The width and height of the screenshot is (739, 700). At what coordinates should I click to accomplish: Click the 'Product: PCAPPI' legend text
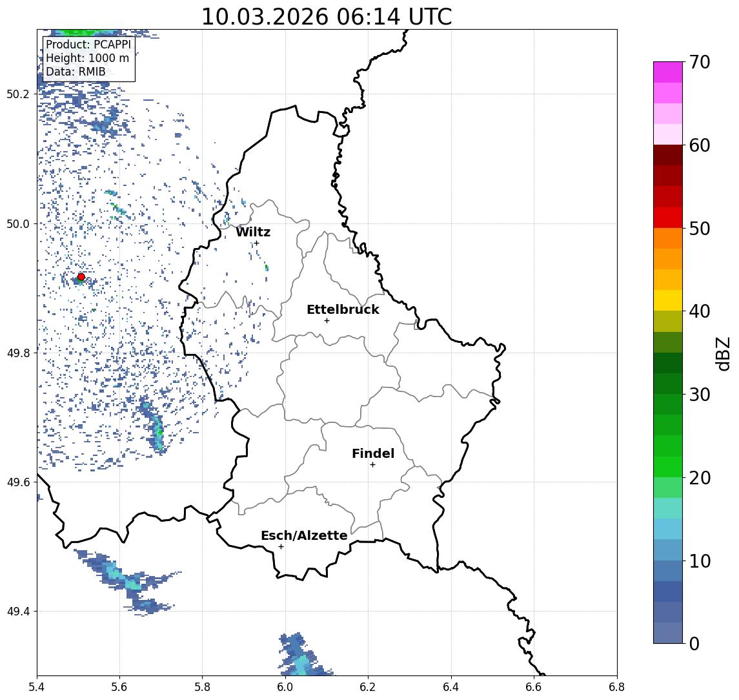[88, 45]
